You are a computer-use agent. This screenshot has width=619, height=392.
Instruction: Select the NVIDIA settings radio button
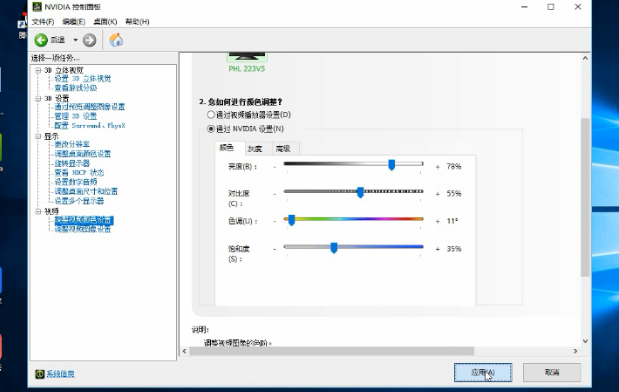[x=211, y=129]
